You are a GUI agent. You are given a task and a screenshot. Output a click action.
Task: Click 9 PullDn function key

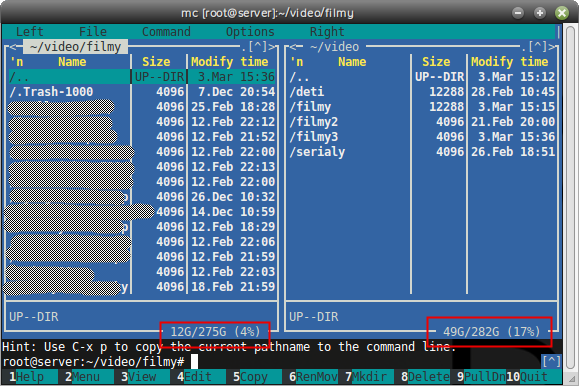point(482,377)
